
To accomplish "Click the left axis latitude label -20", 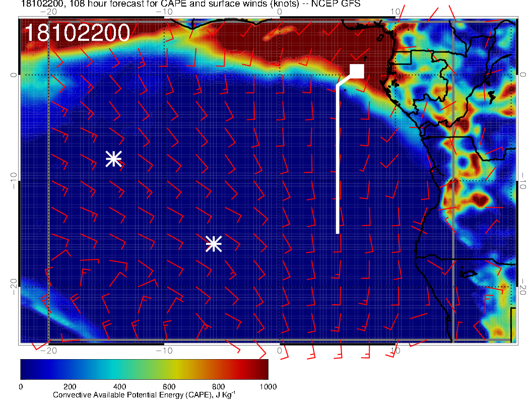I will click(x=13, y=287).
